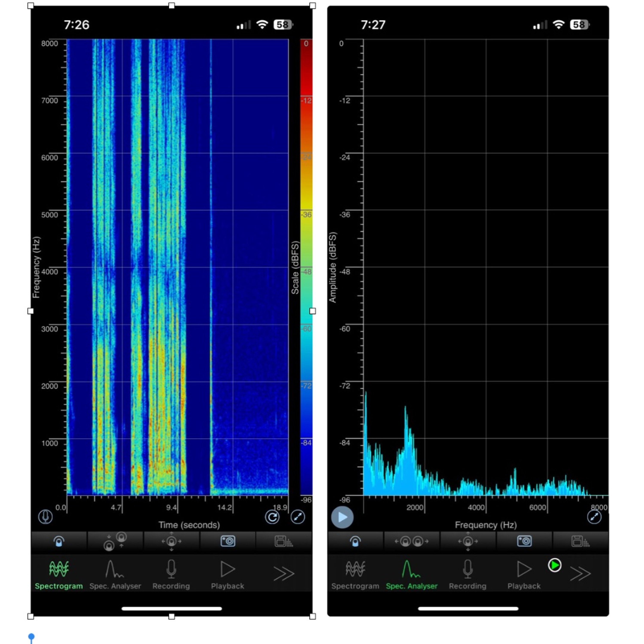Viewport: 644px width, 644px height.
Task: Click Wi-Fi icon in right status bar
Action: pos(559,24)
